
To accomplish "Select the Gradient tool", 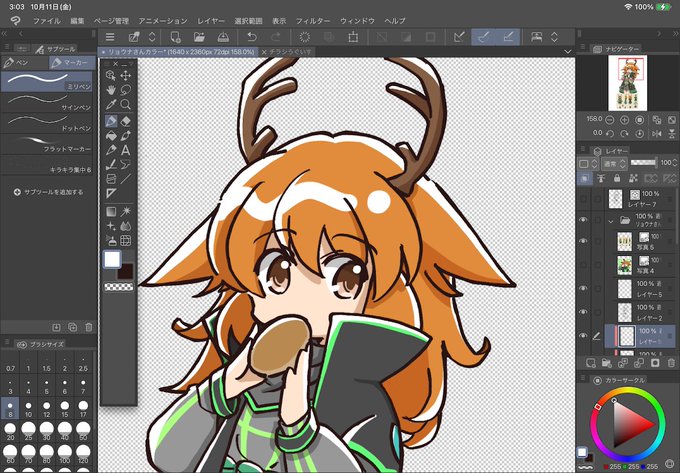I will click(111, 212).
